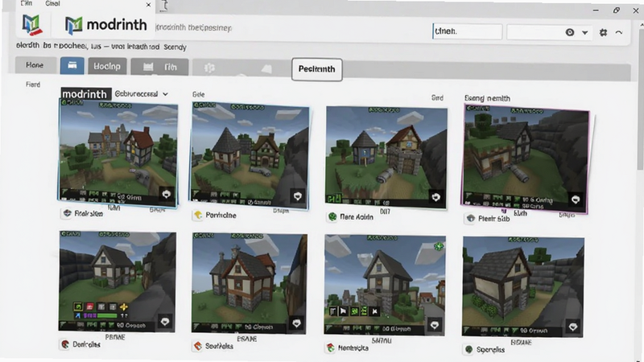Click the project icon beside Hembicita

(330, 348)
